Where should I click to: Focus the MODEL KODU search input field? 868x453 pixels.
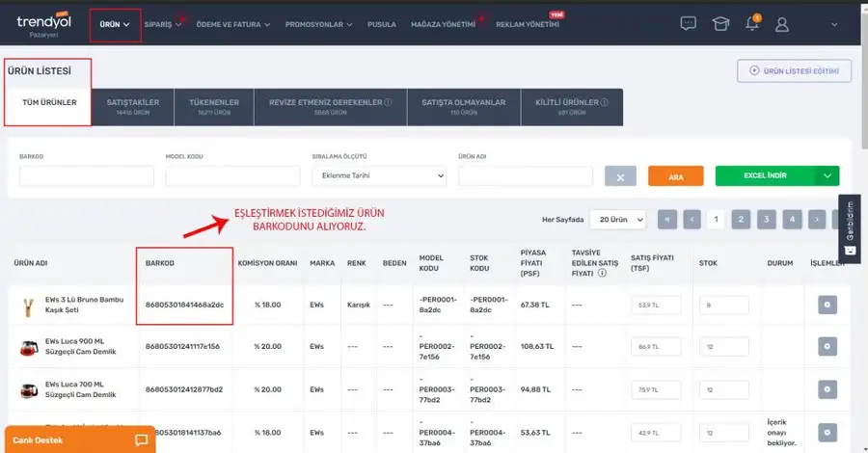(x=232, y=175)
